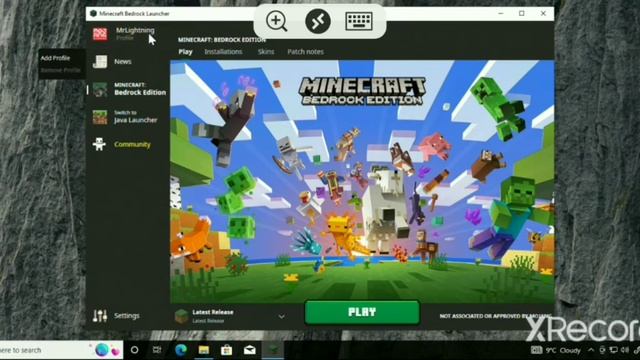The width and height of the screenshot is (640, 360).
Task: Open the MrLightning profile avatar
Action: pos(100,34)
